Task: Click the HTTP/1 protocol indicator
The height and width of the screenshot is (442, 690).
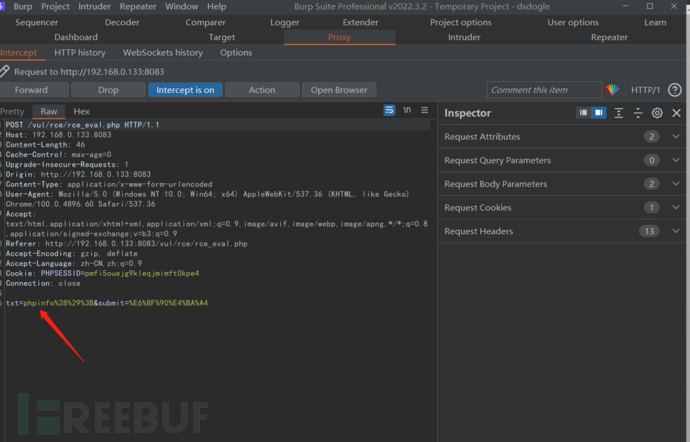Action: (x=645, y=90)
